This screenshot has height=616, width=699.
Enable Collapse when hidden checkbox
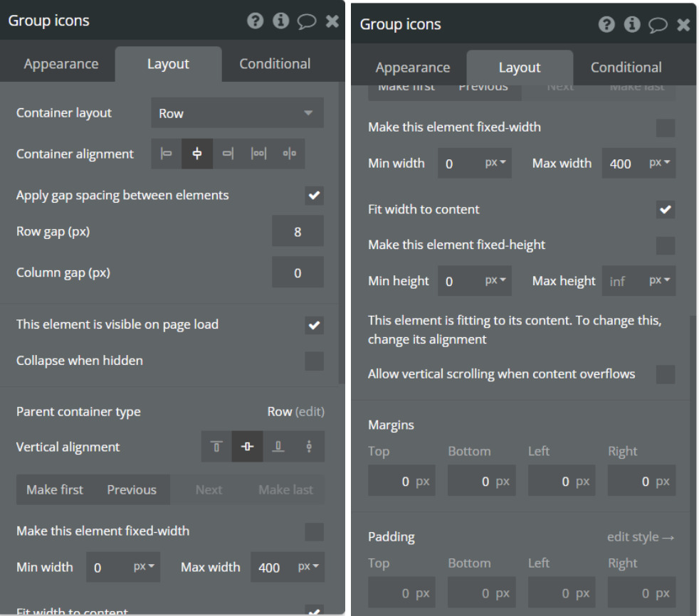[x=314, y=361]
